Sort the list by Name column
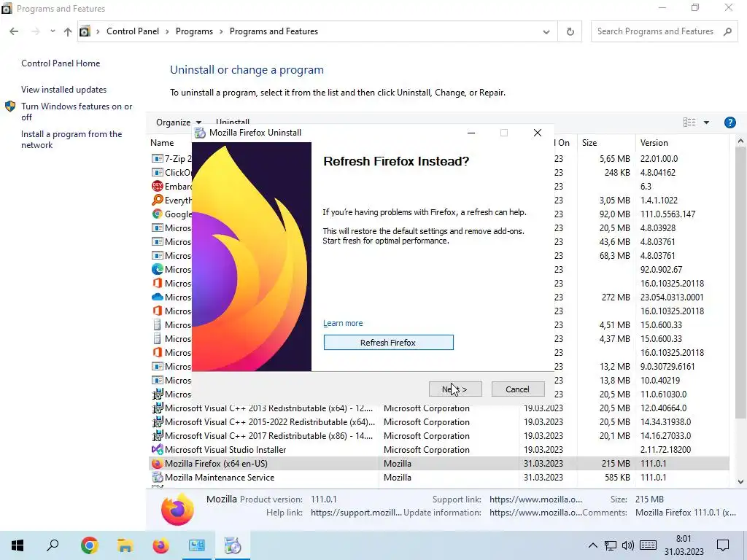 click(x=162, y=143)
